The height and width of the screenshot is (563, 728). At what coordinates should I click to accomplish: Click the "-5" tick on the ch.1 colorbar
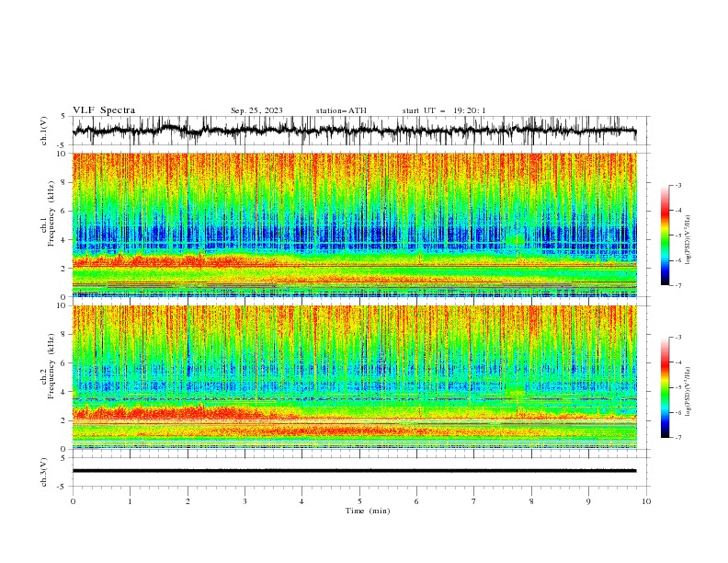click(x=678, y=236)
